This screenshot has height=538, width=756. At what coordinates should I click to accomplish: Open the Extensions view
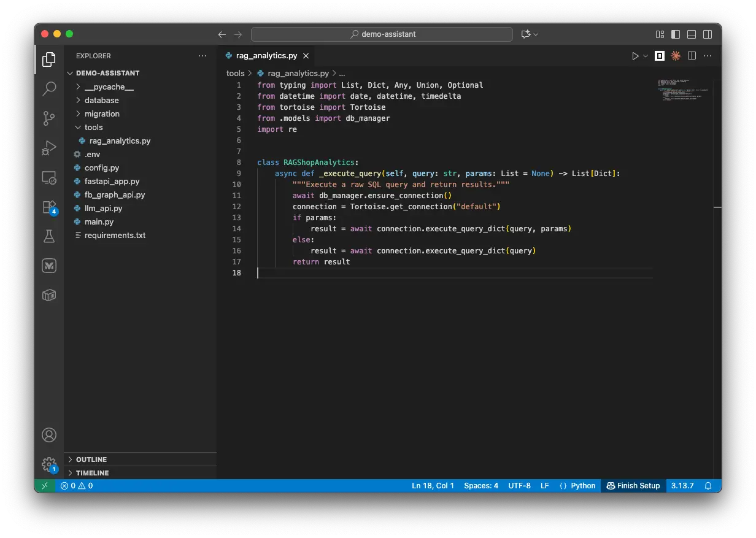coord(49,207)
